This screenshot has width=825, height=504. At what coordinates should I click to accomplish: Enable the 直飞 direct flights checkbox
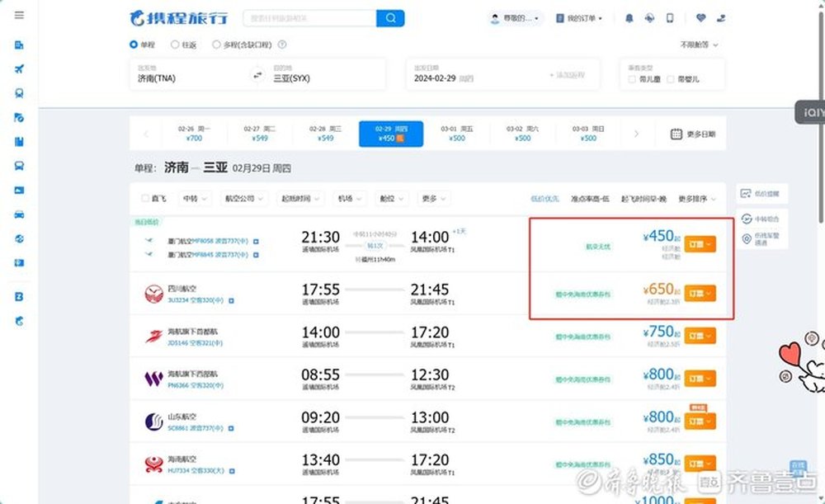(x=145, y=198)
